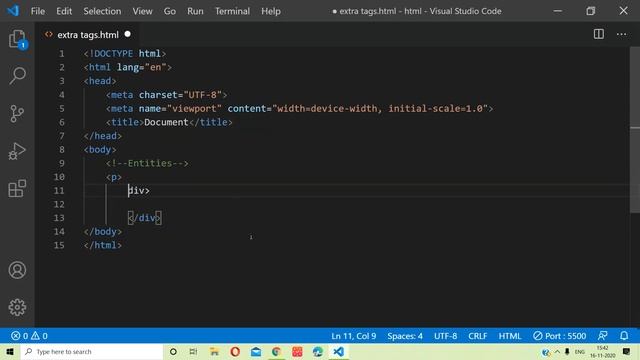Open the Accounts menu icon

click(x=17, y=270)
